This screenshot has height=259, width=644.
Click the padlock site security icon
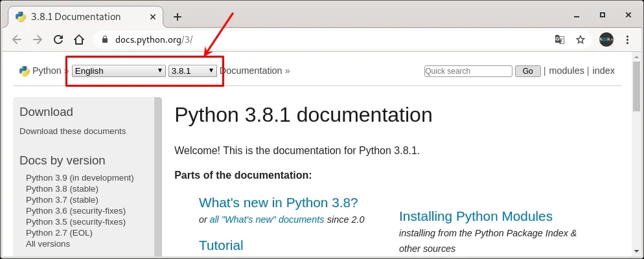click(x=105, y=39)
